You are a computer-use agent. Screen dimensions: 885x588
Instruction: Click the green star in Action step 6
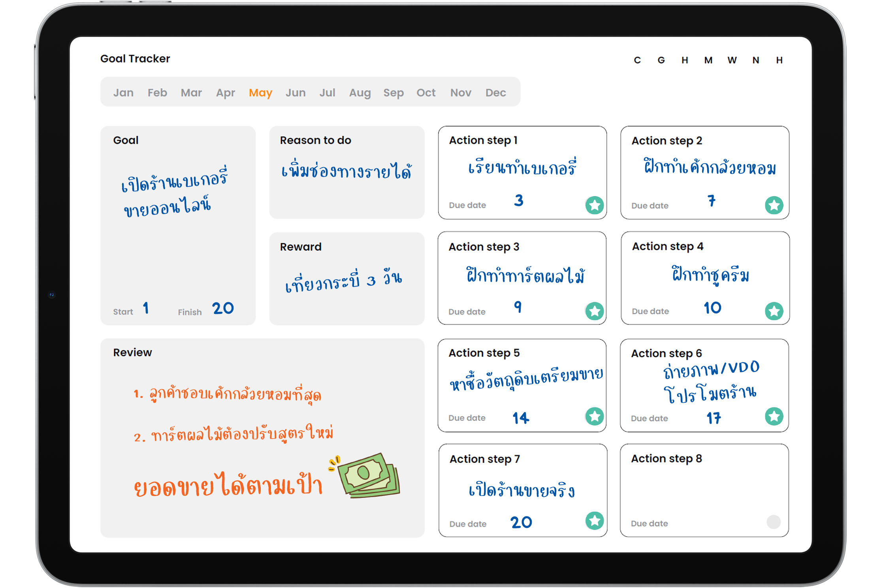point(774,416)
